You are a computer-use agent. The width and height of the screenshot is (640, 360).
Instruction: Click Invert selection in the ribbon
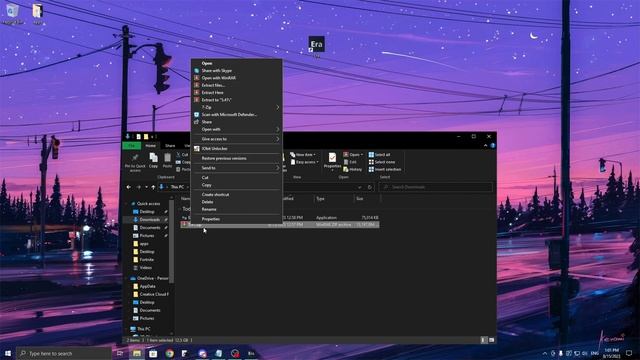tap(384, 169)
